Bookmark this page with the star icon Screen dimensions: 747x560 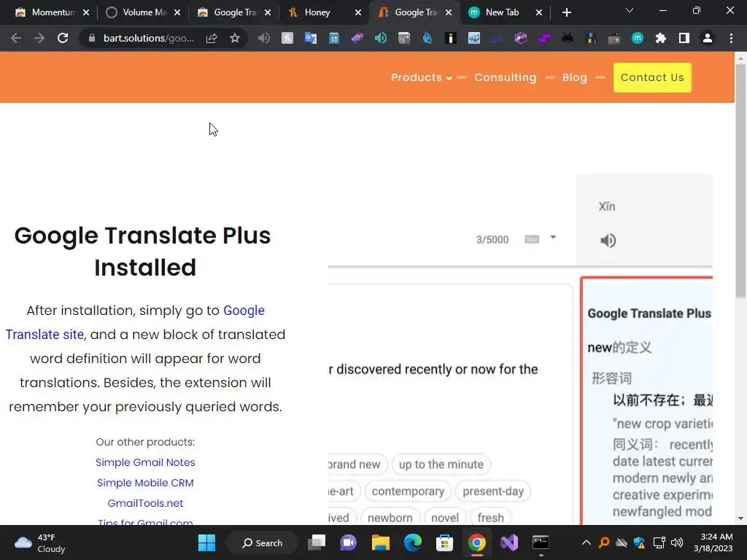[234, 38]
